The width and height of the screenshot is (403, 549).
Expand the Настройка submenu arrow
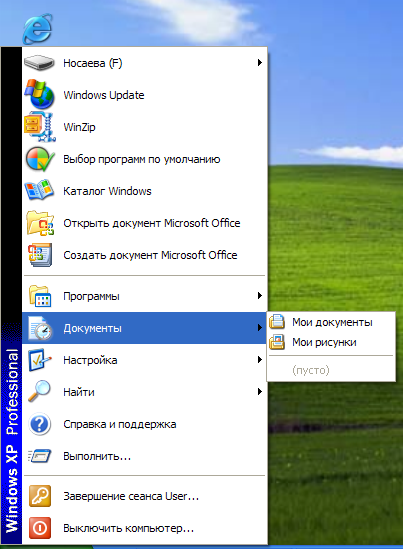[x=259, y=360]
